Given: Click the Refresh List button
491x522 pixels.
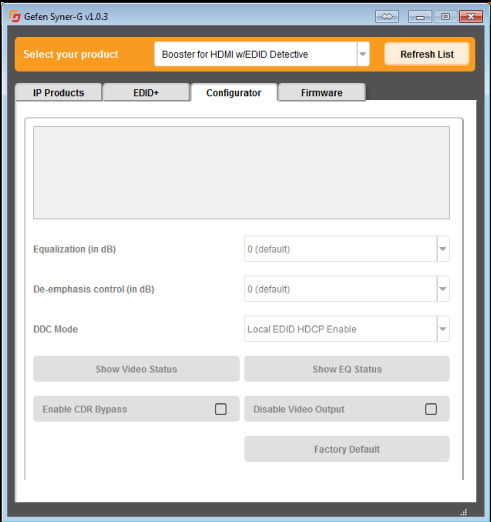Looking at the screenshot, I should pyautogui.click(x=427, y=54).
